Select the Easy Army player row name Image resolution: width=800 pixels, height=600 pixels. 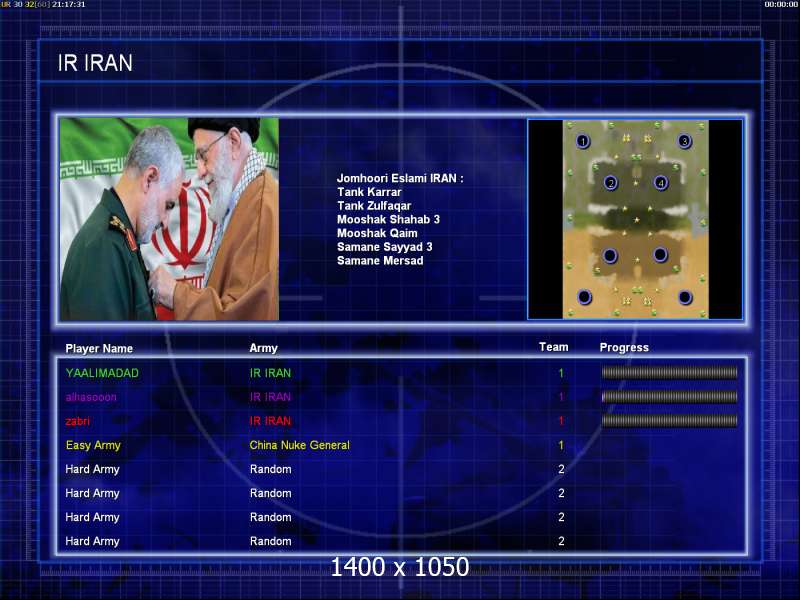pos(93,445)
